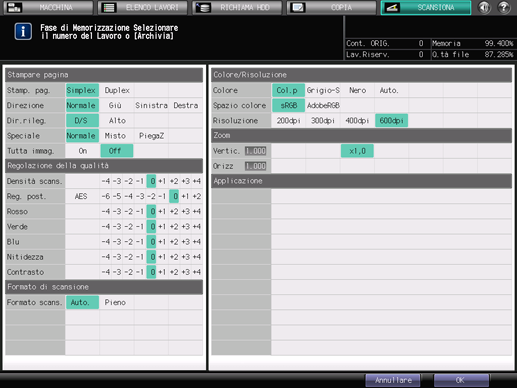Click the speaker/accessibility round icon

coord(484,7)
